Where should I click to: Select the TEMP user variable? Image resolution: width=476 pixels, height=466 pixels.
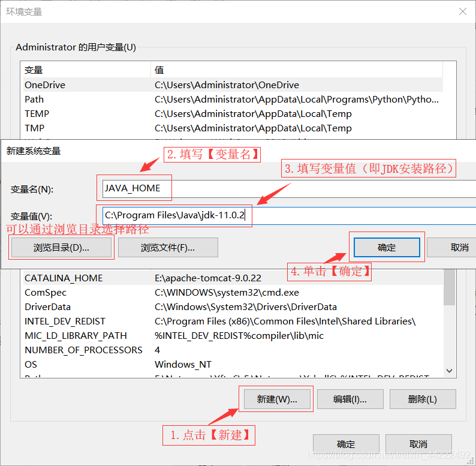point(233,113)
